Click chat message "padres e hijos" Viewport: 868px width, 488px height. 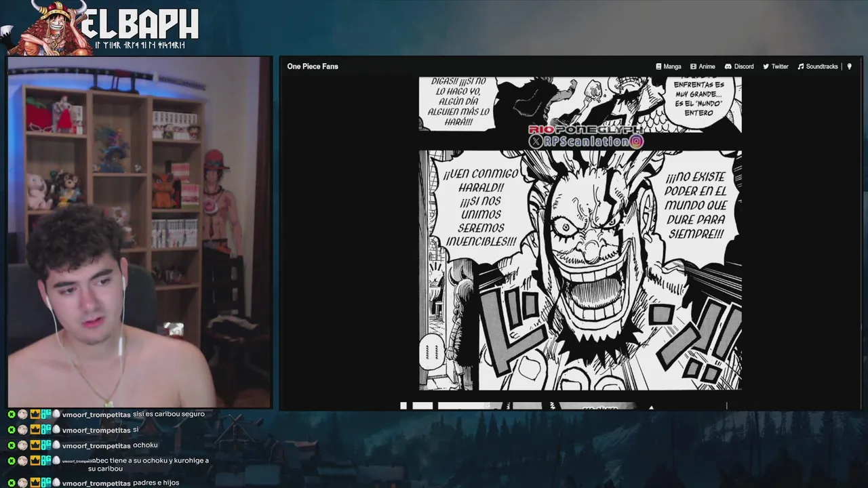coord(156,483)
